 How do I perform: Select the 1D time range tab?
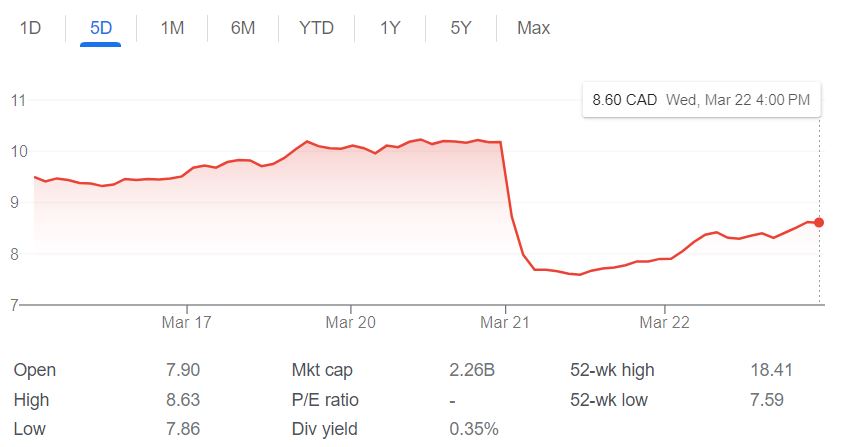[x=30, y=28]
